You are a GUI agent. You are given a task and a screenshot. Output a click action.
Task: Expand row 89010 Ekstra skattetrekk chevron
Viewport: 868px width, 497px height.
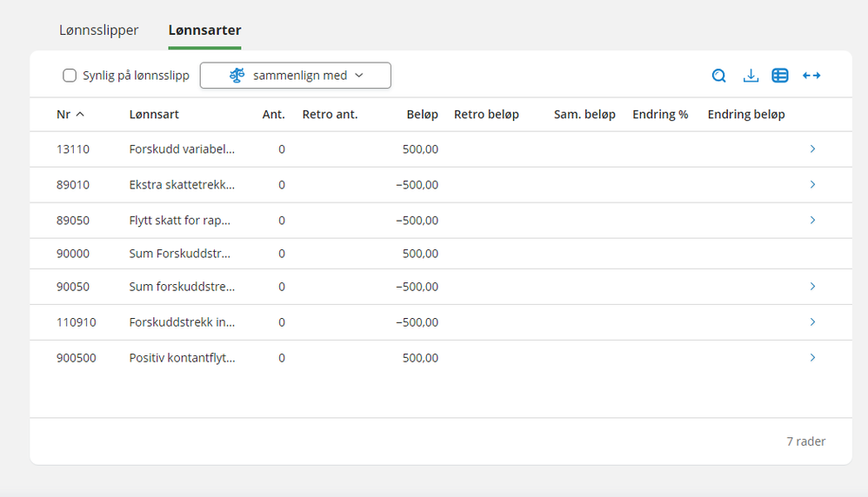click(812, 184)
